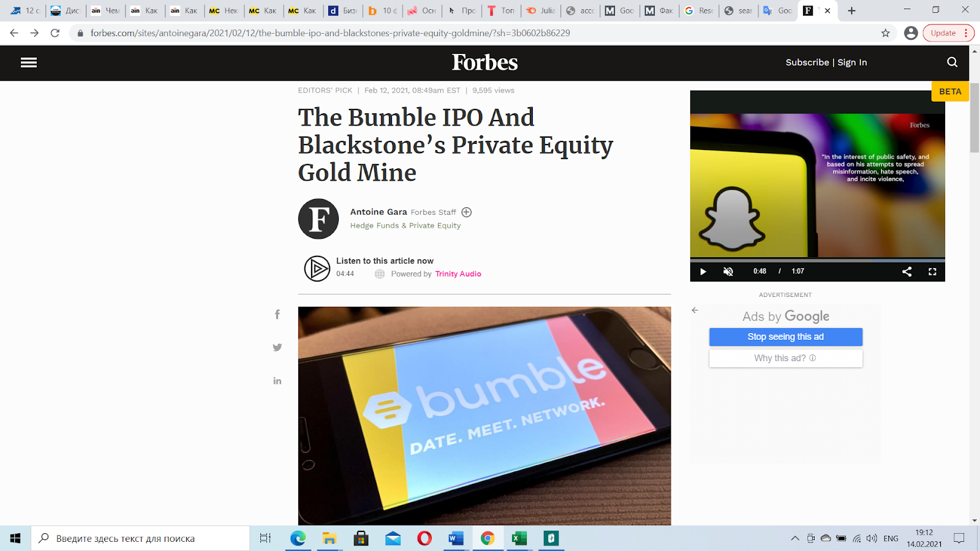Image resolution: width=980 pixels, height=551 pixels.
Task: Share the article on Facebook
Action: (x=277, y=314)
